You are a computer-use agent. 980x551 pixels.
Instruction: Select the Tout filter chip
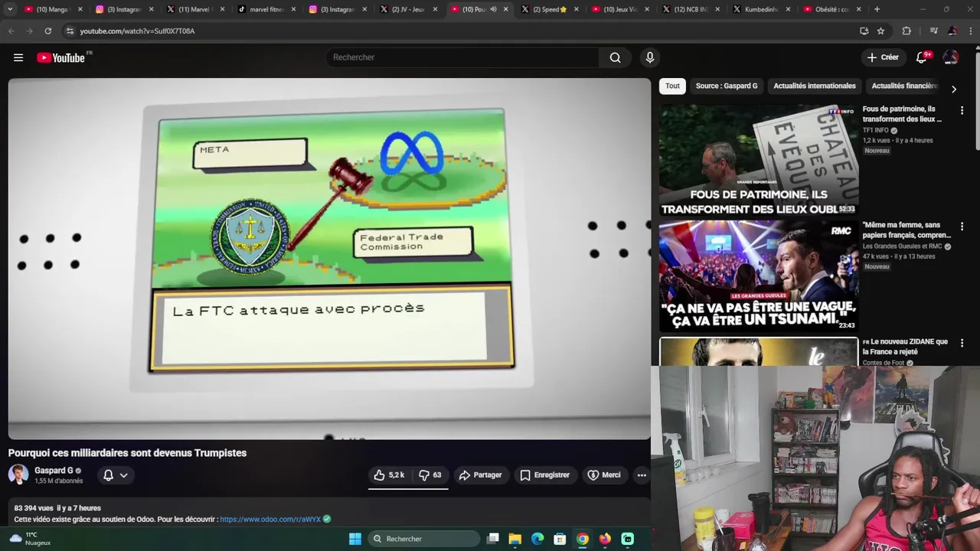tap(672, 86)
